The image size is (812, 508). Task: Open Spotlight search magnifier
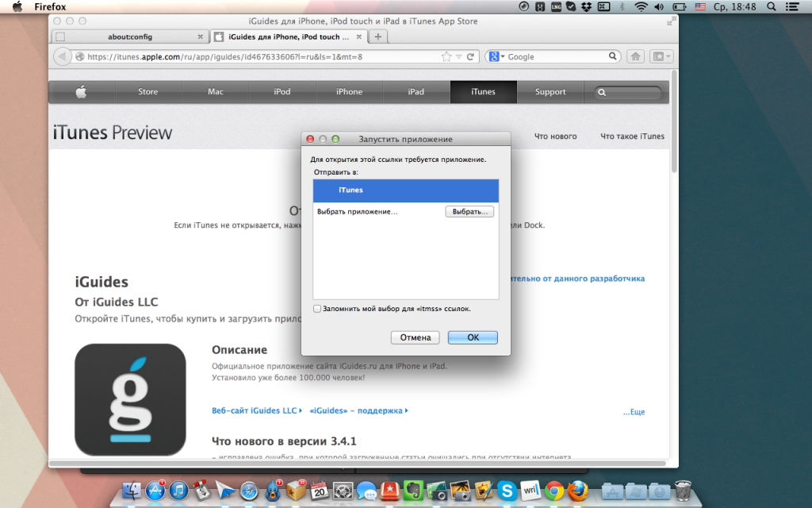[771, 6]
